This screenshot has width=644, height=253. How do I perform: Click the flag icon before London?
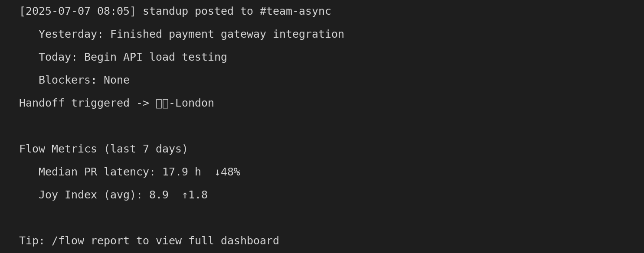coord(162,104)
